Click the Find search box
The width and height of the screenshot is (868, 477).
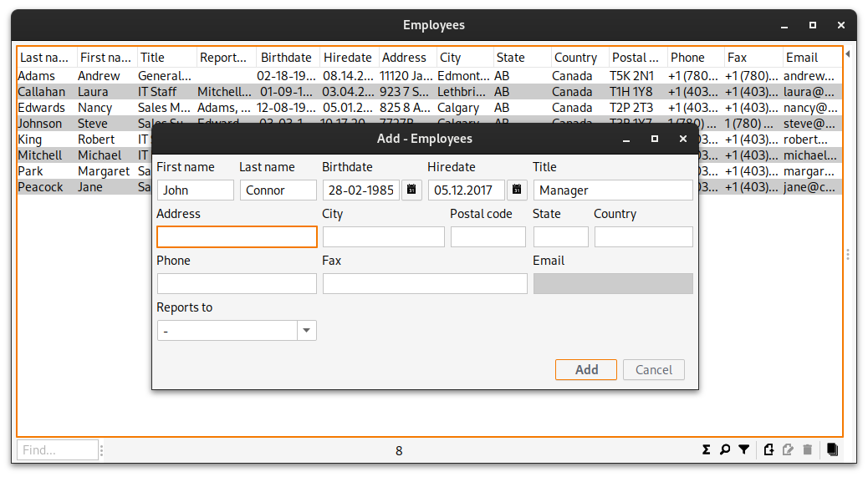[x=57, y=450]
